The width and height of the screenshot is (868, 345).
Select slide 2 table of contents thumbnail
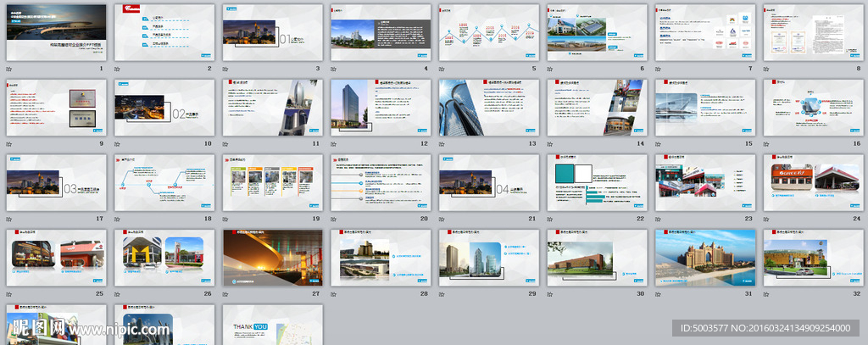pyautogui.click(x=164, y=33)
